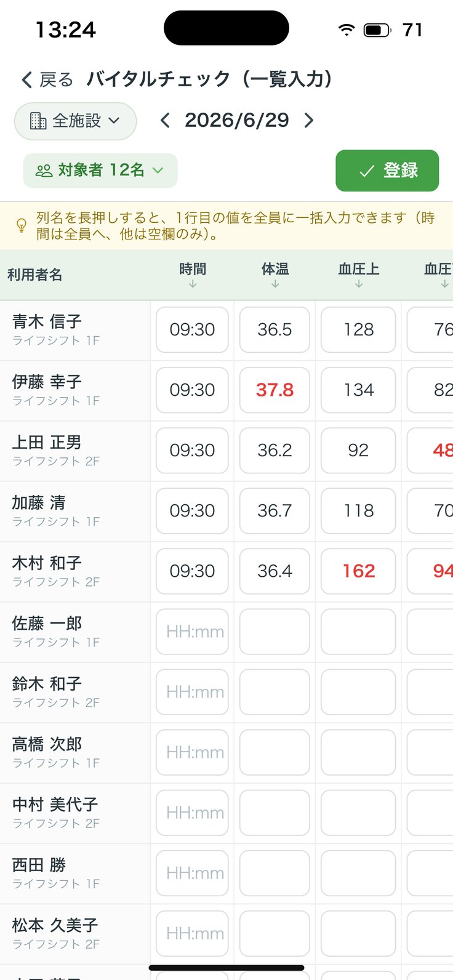
Task: Open the 全施設 facility dropdown
Action: 75,121
